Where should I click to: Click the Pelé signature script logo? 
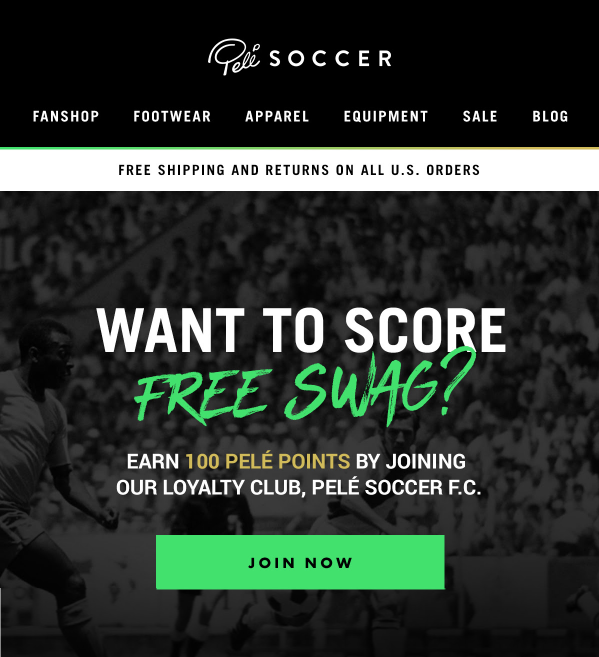pyautogui.click(x=234, y=57)
